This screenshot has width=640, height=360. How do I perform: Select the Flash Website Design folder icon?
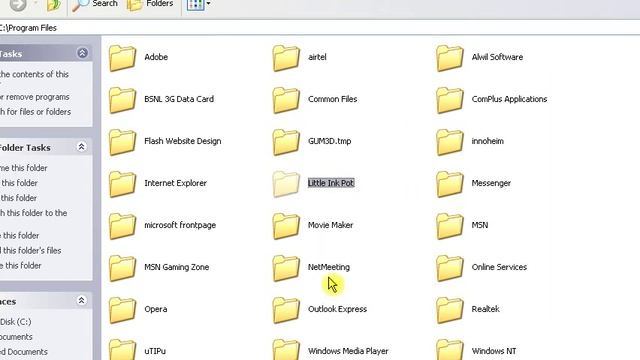click(122, 142)
